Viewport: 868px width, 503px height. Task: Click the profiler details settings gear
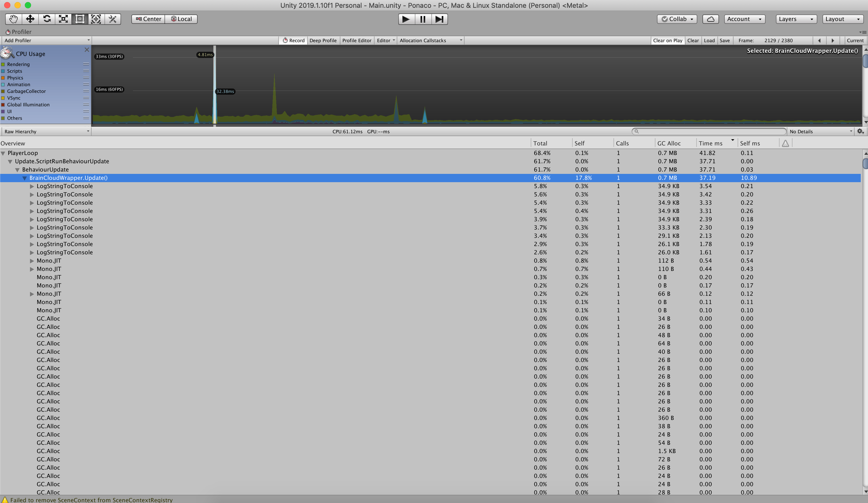[860, 131]
